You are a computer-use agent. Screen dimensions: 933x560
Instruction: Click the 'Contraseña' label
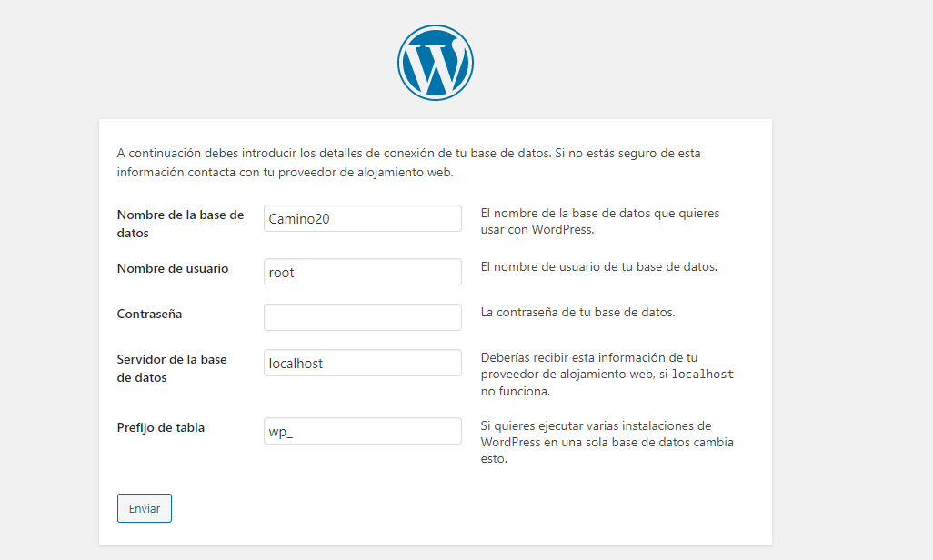tap(149, 314)
